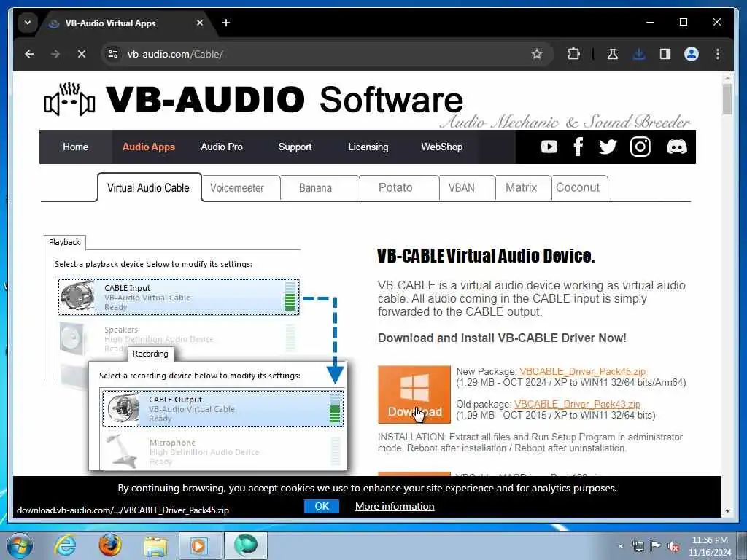This screenshot has width=747, height=560.
Task: Show downloads via the toolbar download icon
Action: tap(639, 54)
